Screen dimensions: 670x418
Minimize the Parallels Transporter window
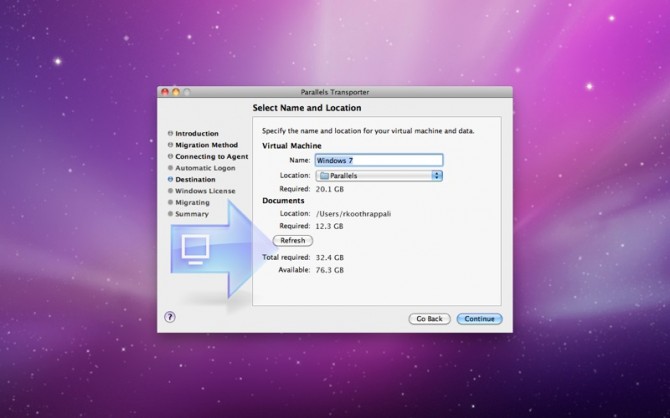pyautogui.click(x=175, y=92)
